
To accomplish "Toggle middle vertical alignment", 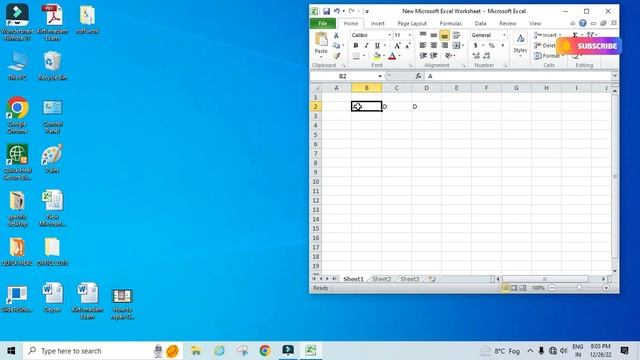I will [434, 36].
